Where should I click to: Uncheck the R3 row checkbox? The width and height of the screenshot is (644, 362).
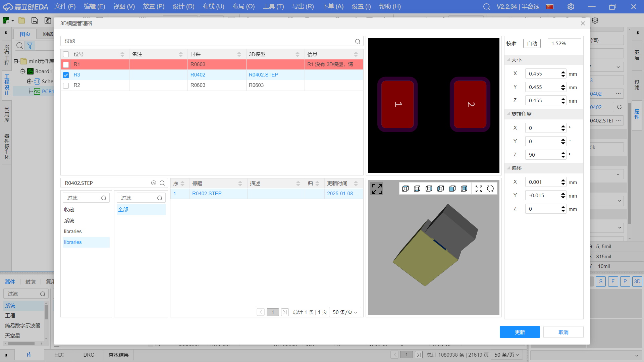66,75
